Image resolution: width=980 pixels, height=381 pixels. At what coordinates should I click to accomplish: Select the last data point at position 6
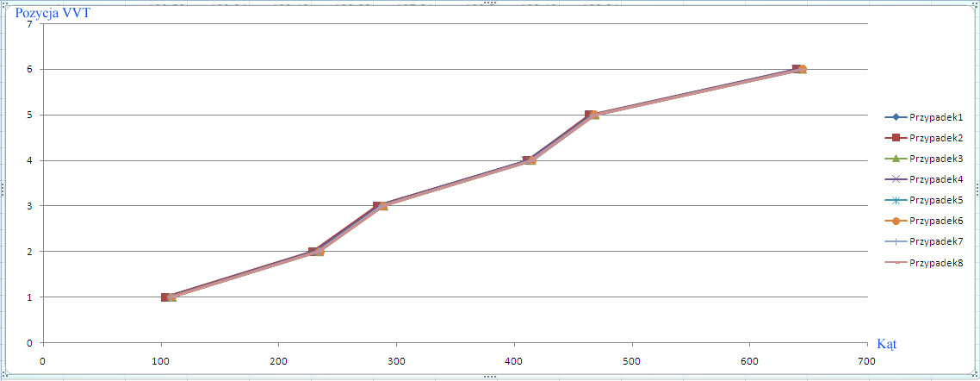(x=800, y=69)
